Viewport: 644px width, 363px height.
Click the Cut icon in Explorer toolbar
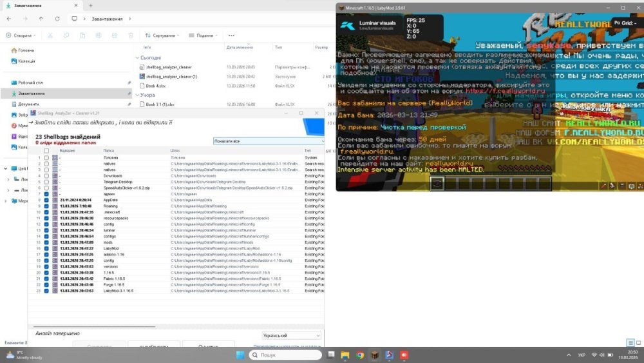pyautogui.click(x=50, y=35)
